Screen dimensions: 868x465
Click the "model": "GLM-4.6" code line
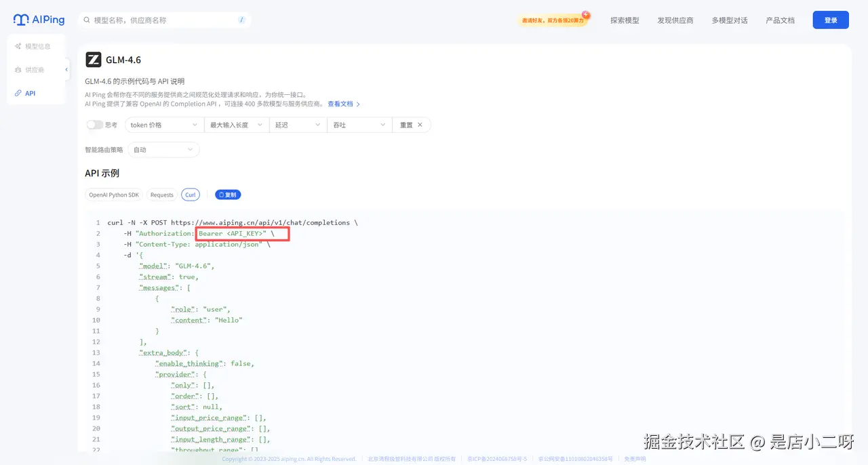pyautogui.click(x=176, y=266)
